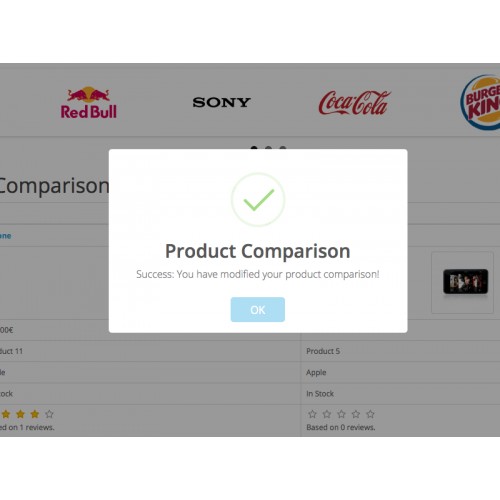
Task: Click the success message text
Action: [258, 274]
